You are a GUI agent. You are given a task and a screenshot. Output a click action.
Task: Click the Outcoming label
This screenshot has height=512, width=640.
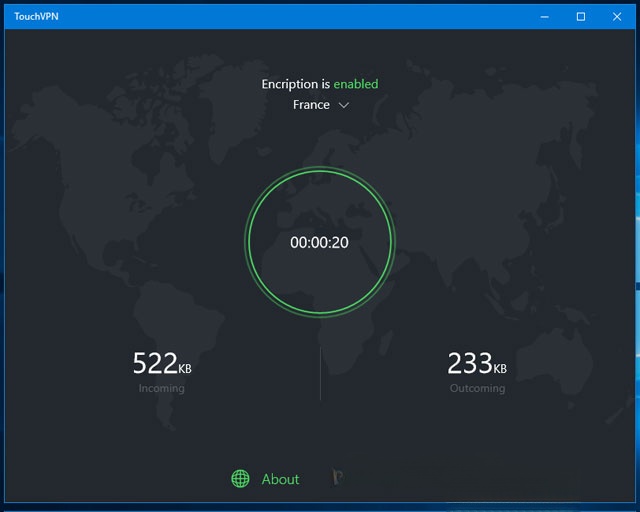coord(478,388)
